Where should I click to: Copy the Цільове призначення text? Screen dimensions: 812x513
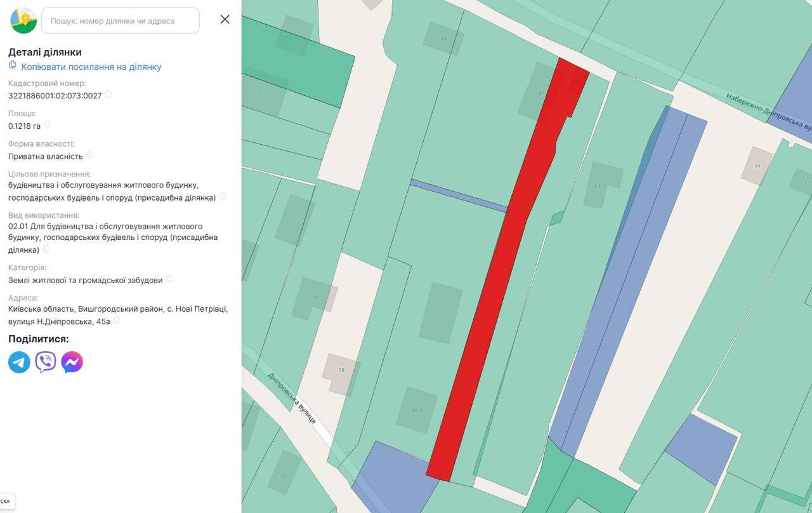click(x=223, y=197)
